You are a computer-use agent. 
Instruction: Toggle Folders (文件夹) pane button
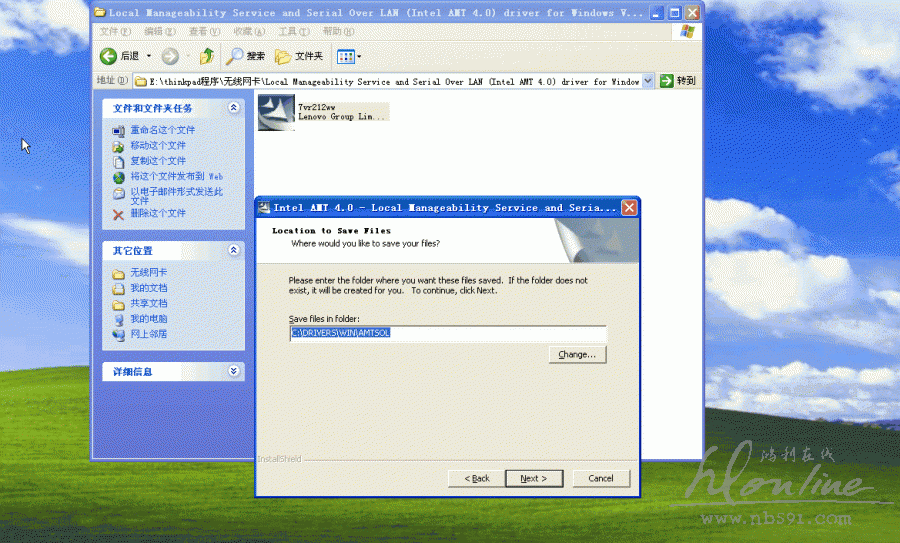[299, 56]
